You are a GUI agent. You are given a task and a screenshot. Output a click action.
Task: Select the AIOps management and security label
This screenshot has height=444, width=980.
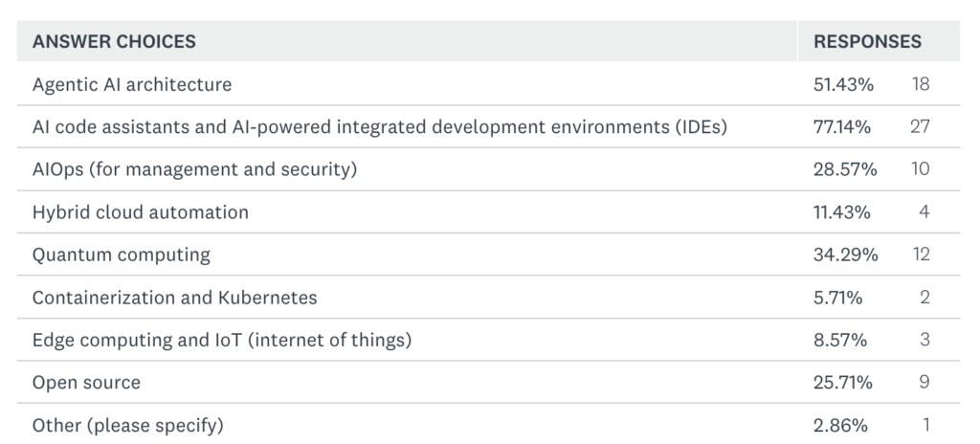194,169
